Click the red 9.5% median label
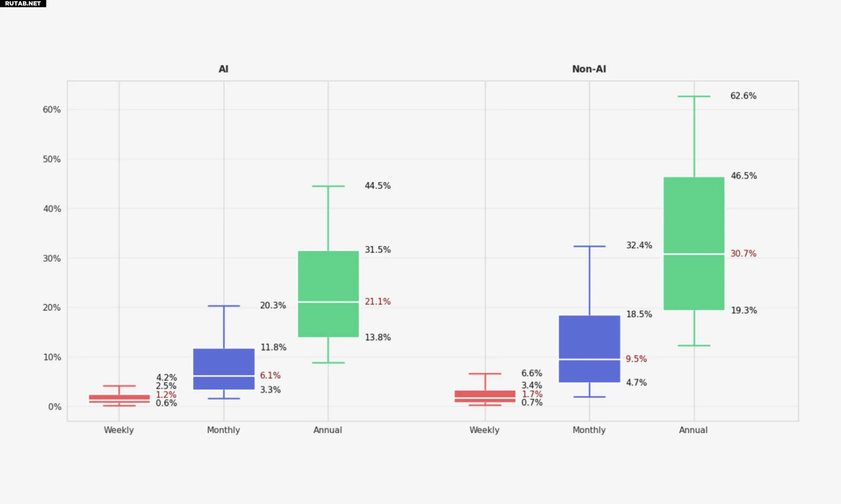 point(636,359)
